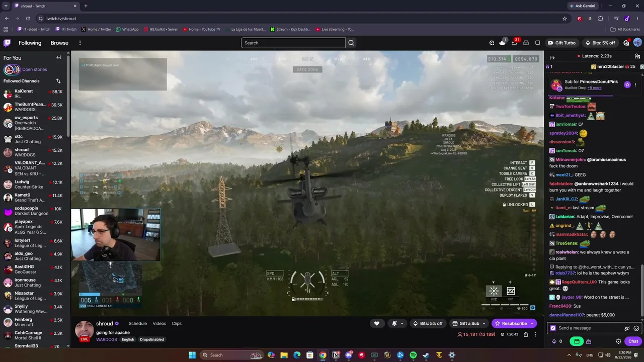The width and height of the screenshot is (644, 362).
Task: Open the chat community users list
Action: (637, 56)
